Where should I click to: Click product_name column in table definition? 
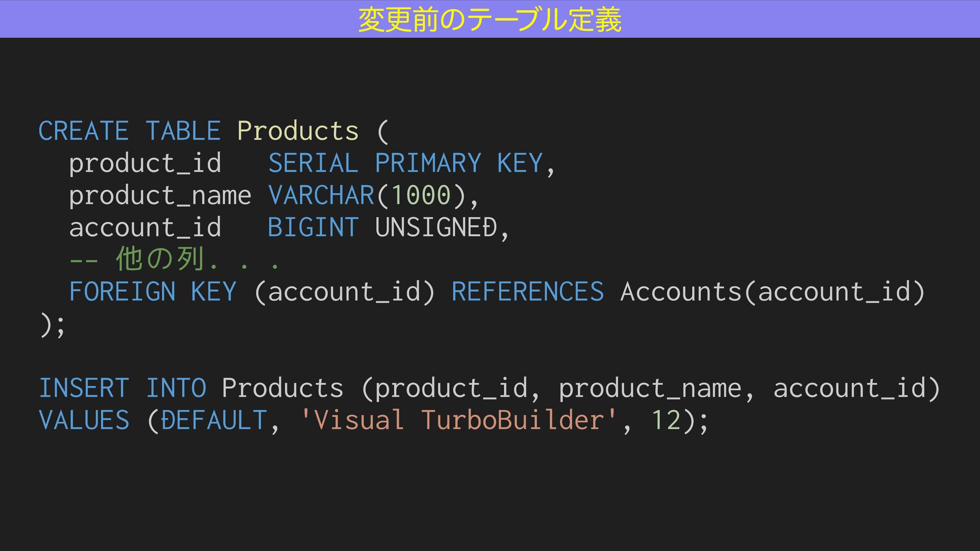tap(160, 196)
